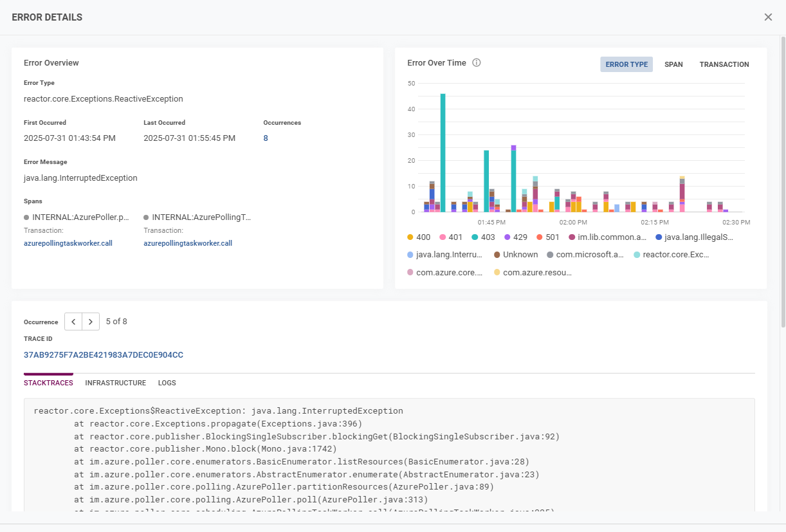Switch to the LOGS tab
786x532 pixels.
167,383
